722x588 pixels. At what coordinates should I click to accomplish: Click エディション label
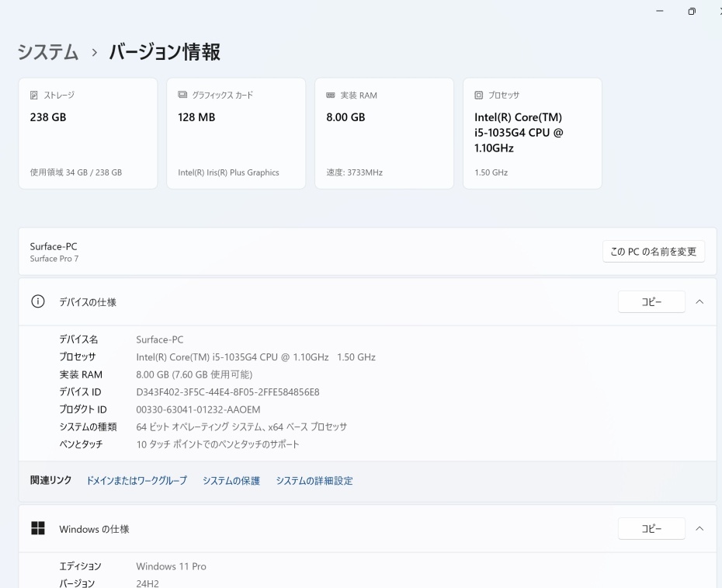click(x=80, y=566)
